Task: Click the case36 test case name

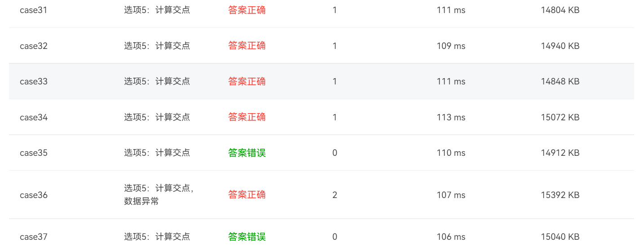Action: pyautogui.click(x=34, y=195)
